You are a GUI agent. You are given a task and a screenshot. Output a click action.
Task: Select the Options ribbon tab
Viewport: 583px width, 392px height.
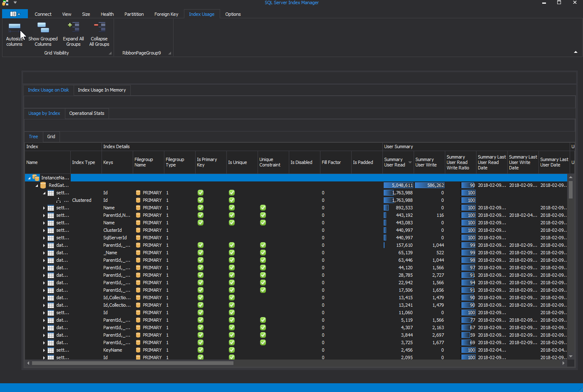[233, 14]
